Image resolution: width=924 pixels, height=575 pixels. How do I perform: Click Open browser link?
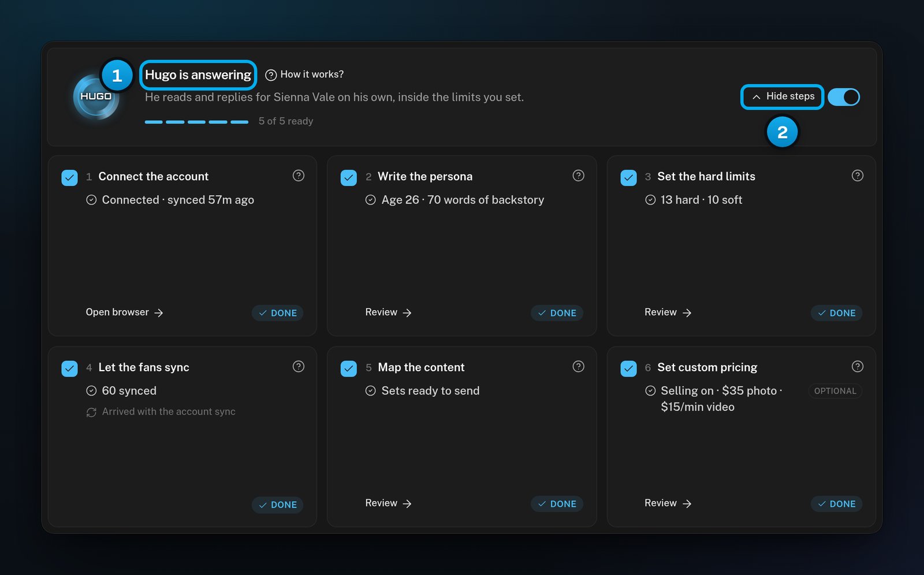[124, 312]
